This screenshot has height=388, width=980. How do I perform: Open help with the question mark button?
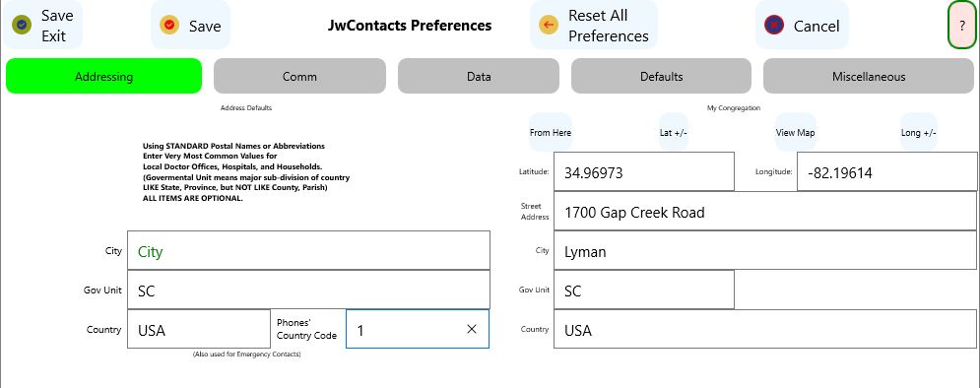click(x=962, y=25)
